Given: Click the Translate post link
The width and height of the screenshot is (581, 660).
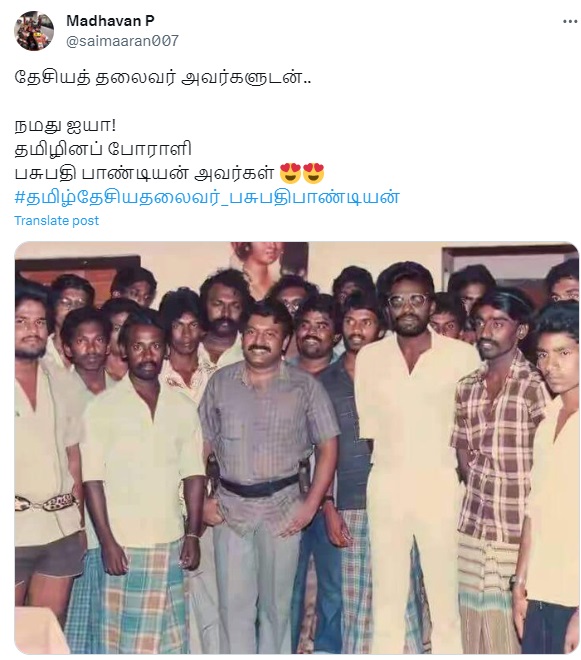Looking at the screenshot, I should [56, 221].
